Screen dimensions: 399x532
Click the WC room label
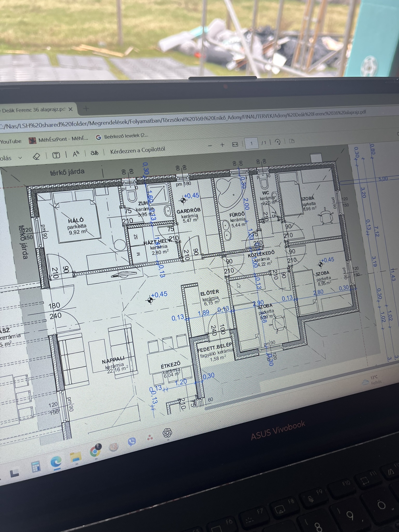(265, 193)
